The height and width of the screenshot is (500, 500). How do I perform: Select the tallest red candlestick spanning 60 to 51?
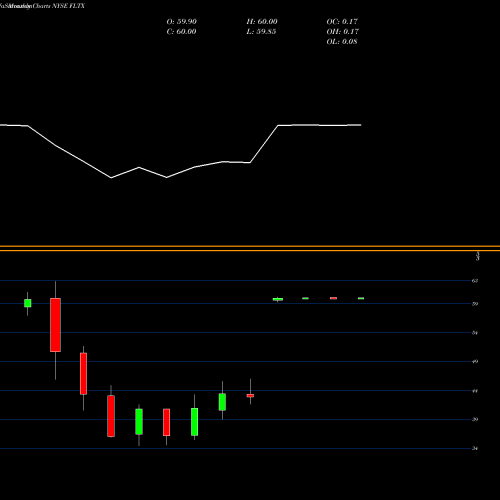[55, 325]
